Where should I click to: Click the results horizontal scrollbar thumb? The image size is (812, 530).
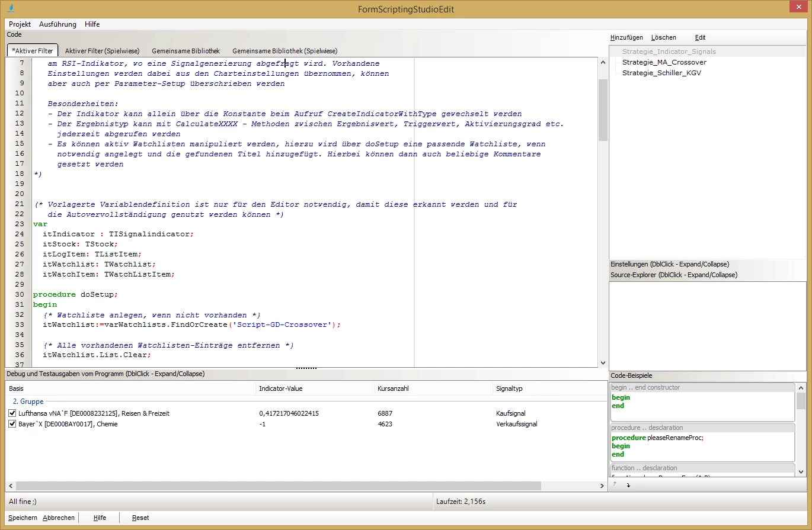(x=278, y=486)
